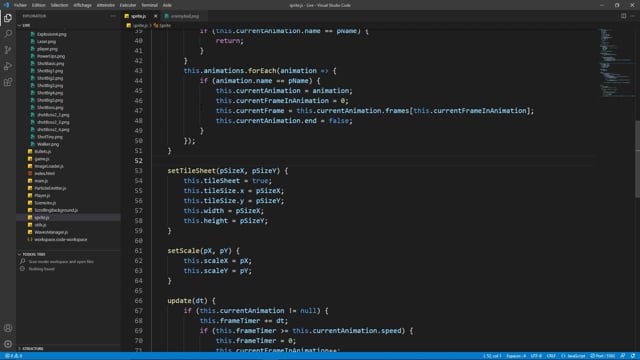Open game.js in explorer
This screenshot has width=640, height=360.
point(42,159)
